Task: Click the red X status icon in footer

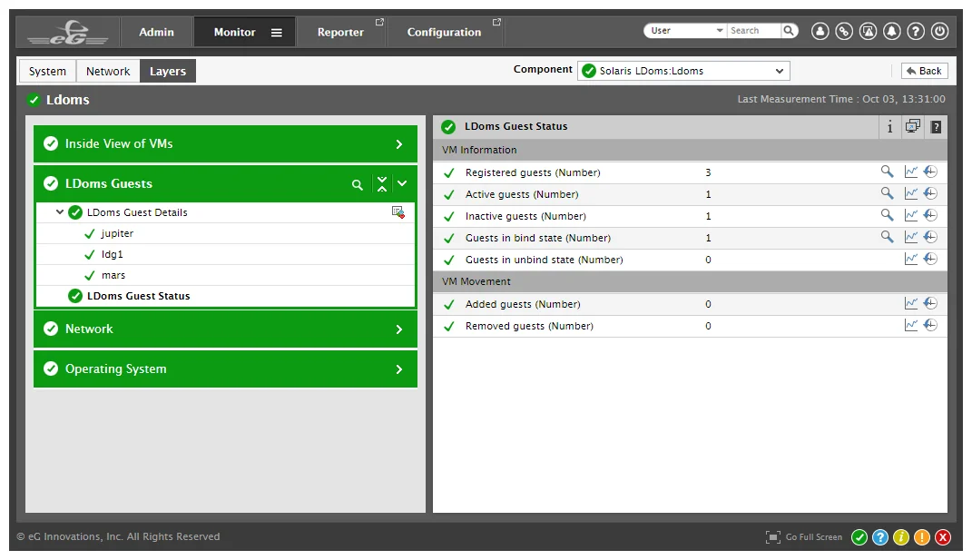Action: coord(943,537)
